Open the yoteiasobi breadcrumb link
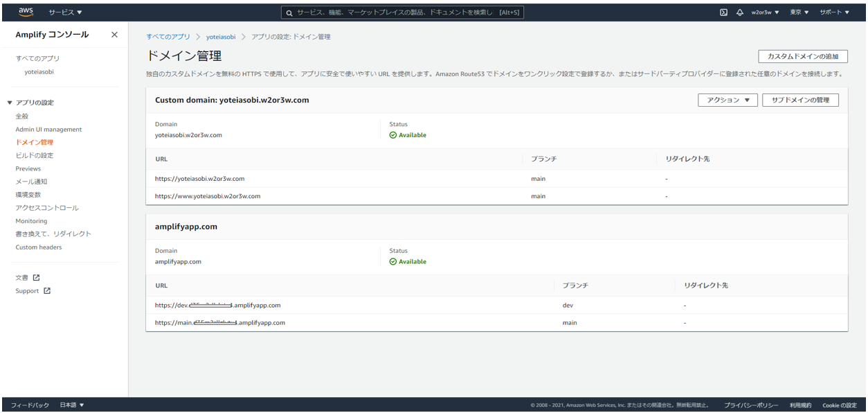The width and height of the screenshot is (868, 413). tap(221, 37)
